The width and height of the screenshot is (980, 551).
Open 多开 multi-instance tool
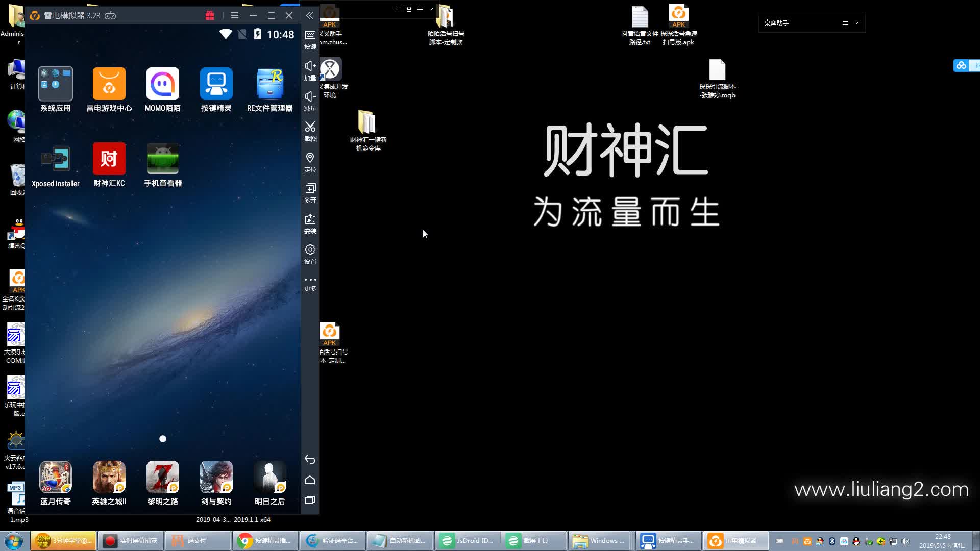(x=310, y=193)
